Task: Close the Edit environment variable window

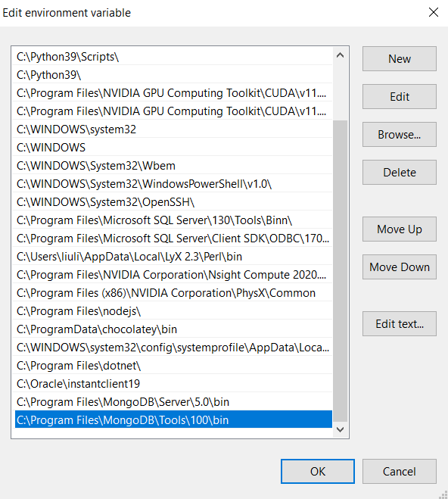Action: click(x=434, y=13)
